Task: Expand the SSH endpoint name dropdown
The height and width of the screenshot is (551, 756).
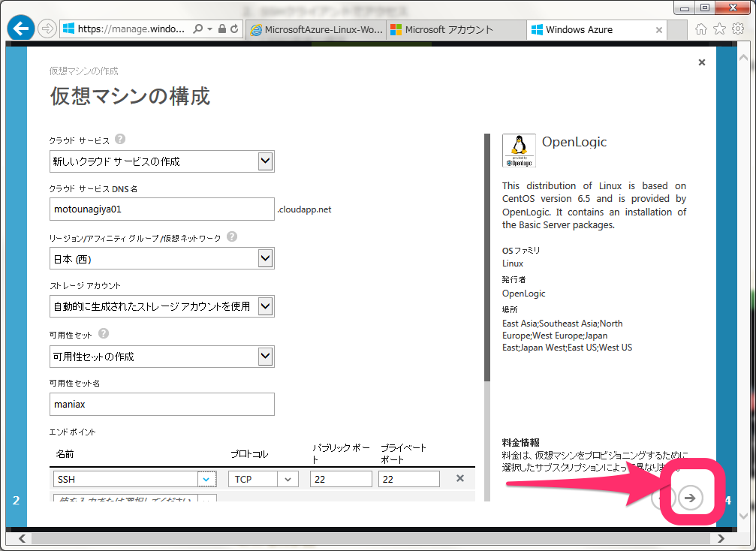Action: click(x=206, y=479)
